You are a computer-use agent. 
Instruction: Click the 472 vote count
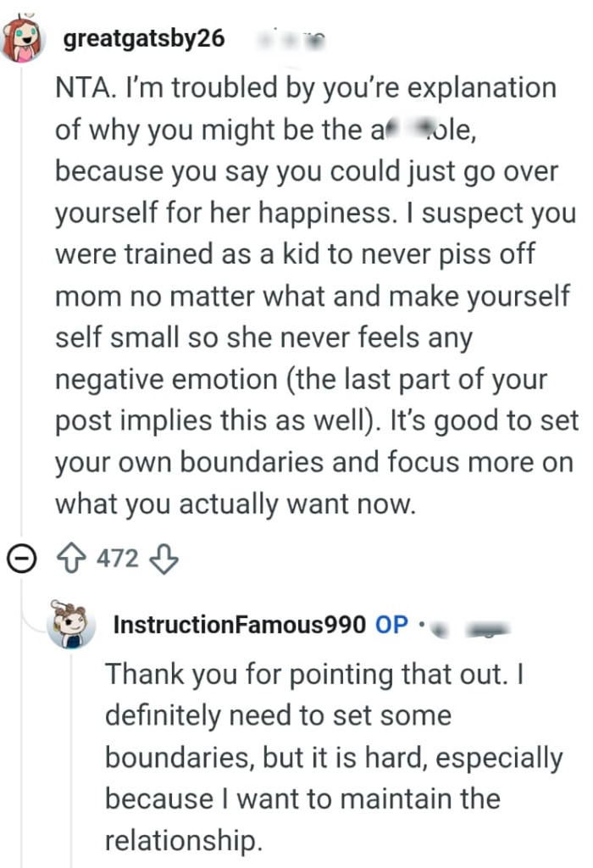(x=120, y=559)
